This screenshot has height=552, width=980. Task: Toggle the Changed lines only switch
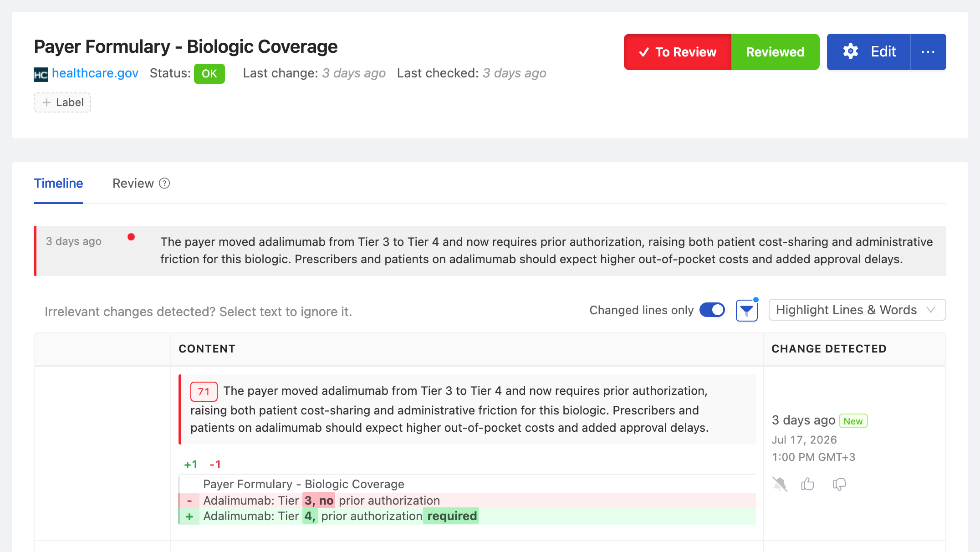coord(712,310)
